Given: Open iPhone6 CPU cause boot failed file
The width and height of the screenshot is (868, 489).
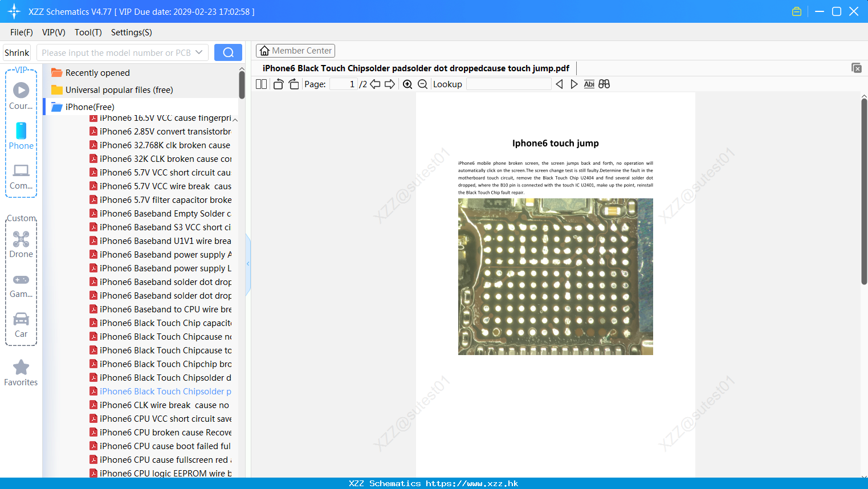Looking at the screenshot, I should [160, 446].
